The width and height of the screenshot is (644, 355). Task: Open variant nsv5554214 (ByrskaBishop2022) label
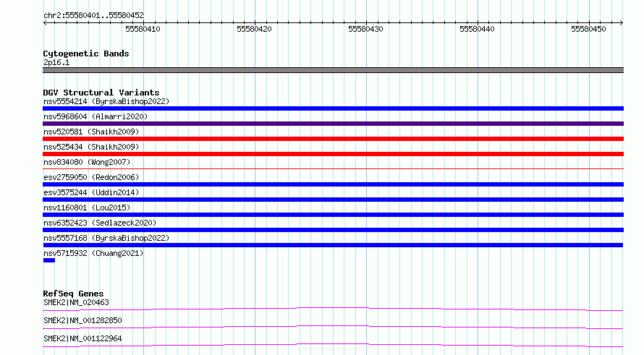[x=106, y=101]
